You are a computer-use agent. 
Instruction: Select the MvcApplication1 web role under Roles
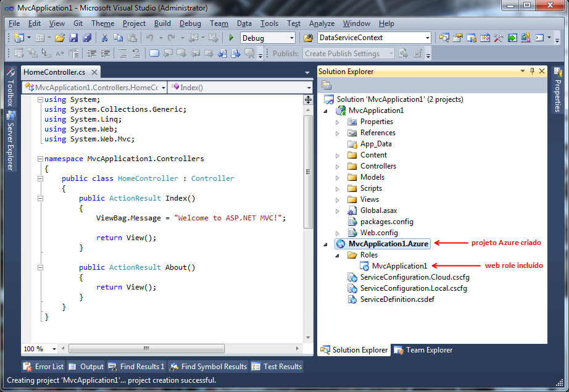399,266
